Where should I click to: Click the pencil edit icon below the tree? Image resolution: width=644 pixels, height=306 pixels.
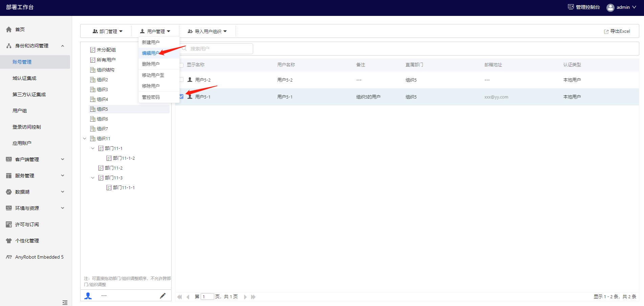(163, 296)
